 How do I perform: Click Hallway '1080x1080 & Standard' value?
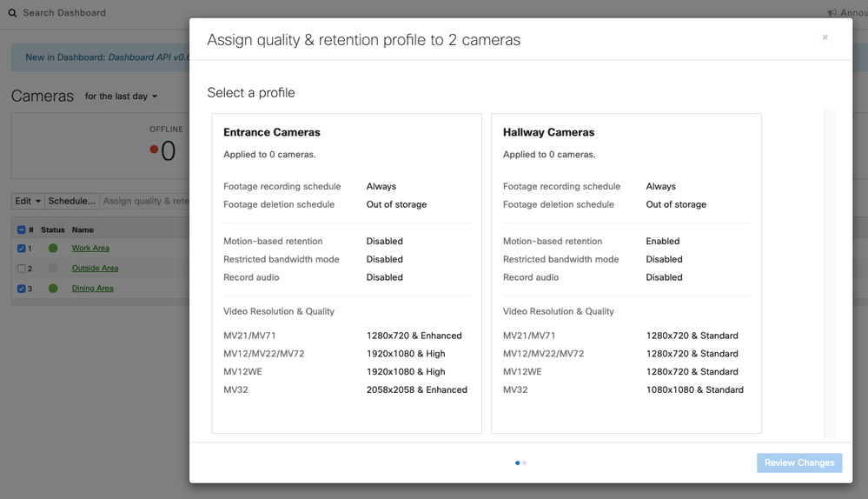(x=695, y=389)
